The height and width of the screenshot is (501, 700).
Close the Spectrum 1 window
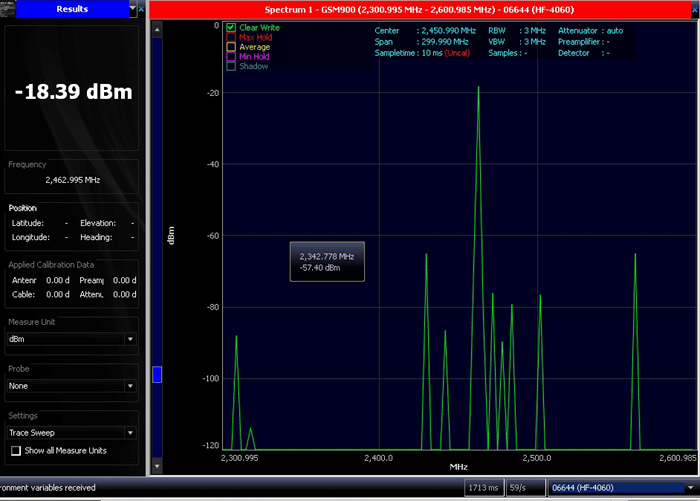[696, 10]
